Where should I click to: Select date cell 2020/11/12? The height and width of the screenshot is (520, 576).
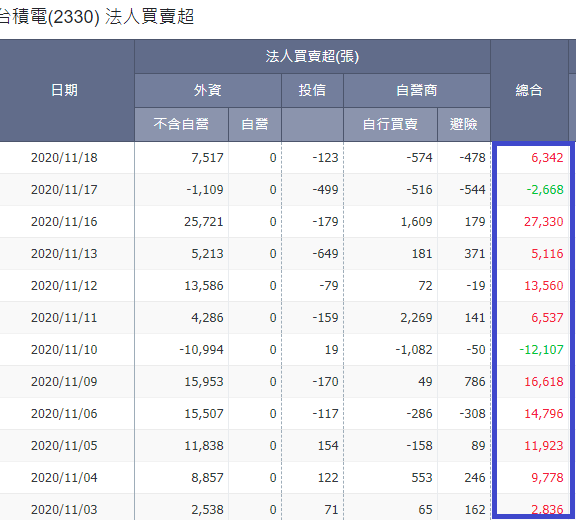click(x=64, y=286)
